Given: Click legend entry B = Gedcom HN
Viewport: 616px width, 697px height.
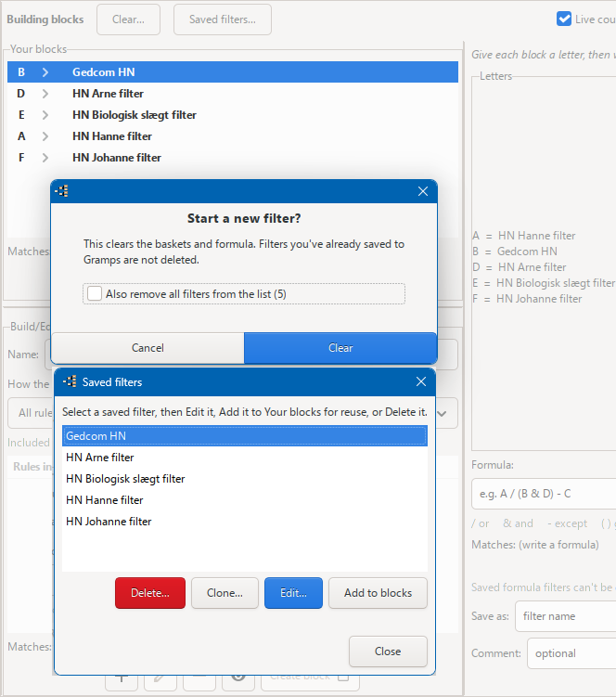Looking at the screenshot, I should click(515, 252).
